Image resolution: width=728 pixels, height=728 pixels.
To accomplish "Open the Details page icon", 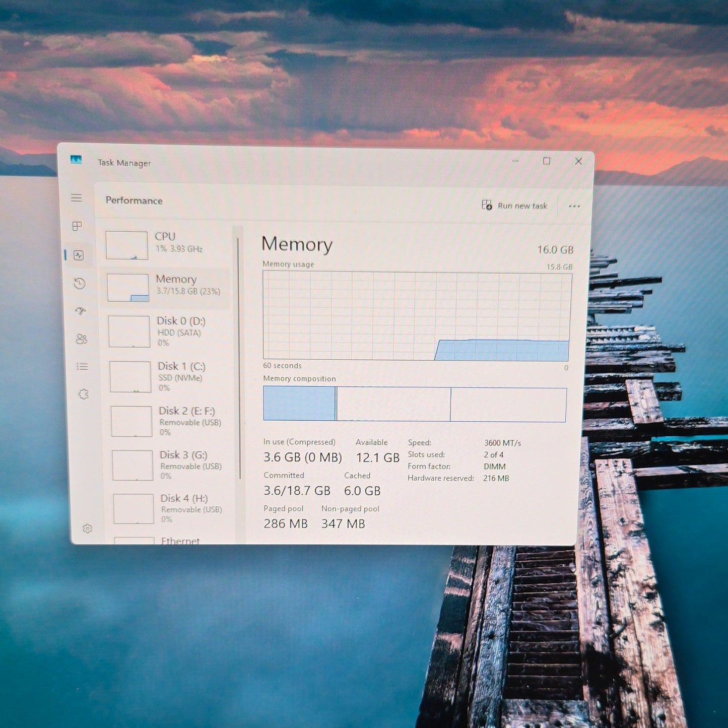I will click(x=83, y=367).
